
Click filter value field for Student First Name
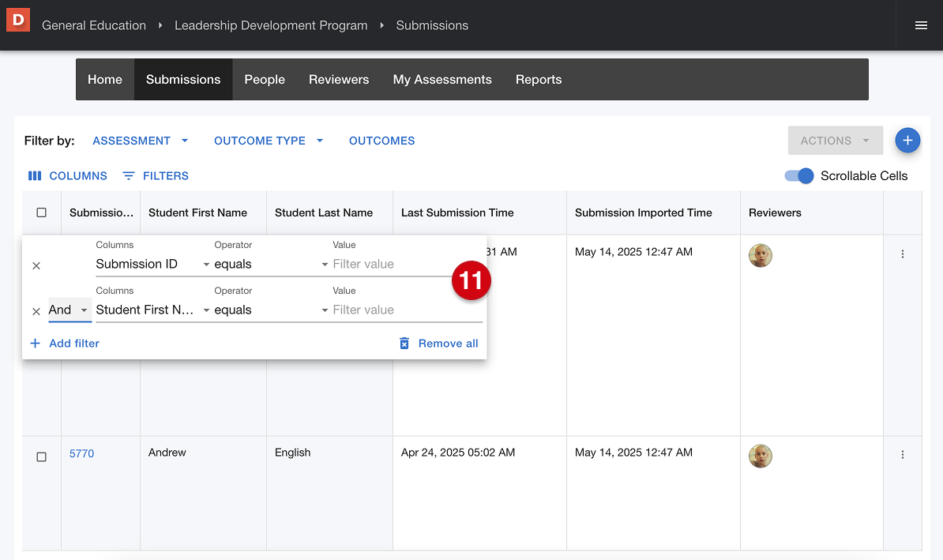coord(408,310)
